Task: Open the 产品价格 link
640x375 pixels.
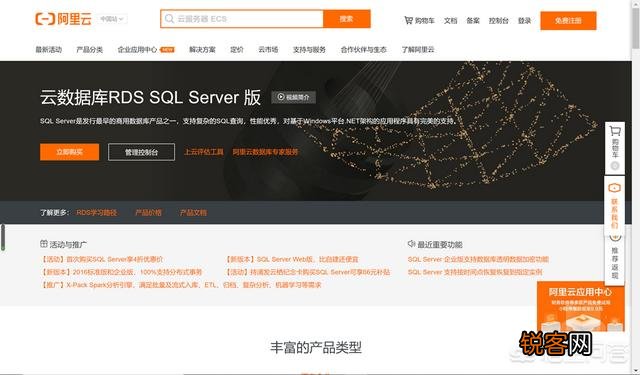Action: (x=148, y=213)
